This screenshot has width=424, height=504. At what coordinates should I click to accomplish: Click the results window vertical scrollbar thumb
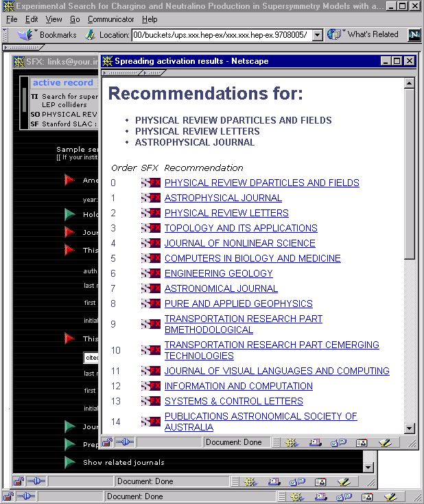409,174
